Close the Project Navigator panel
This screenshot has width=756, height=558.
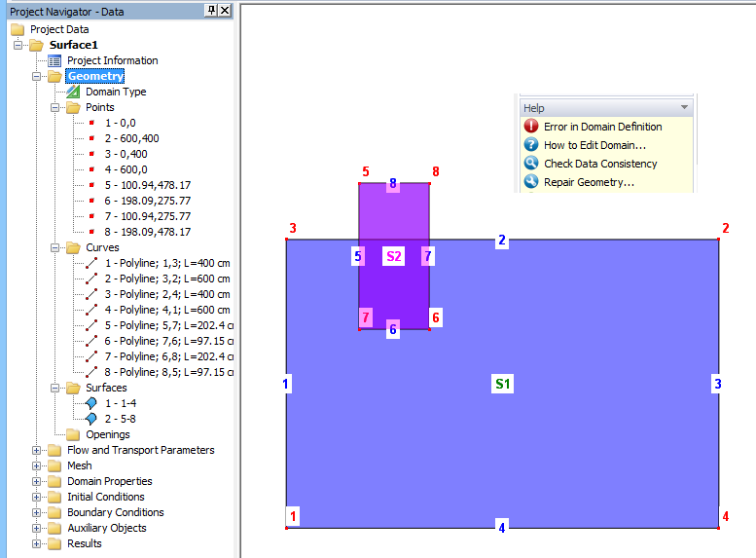[x=225, y=10]
